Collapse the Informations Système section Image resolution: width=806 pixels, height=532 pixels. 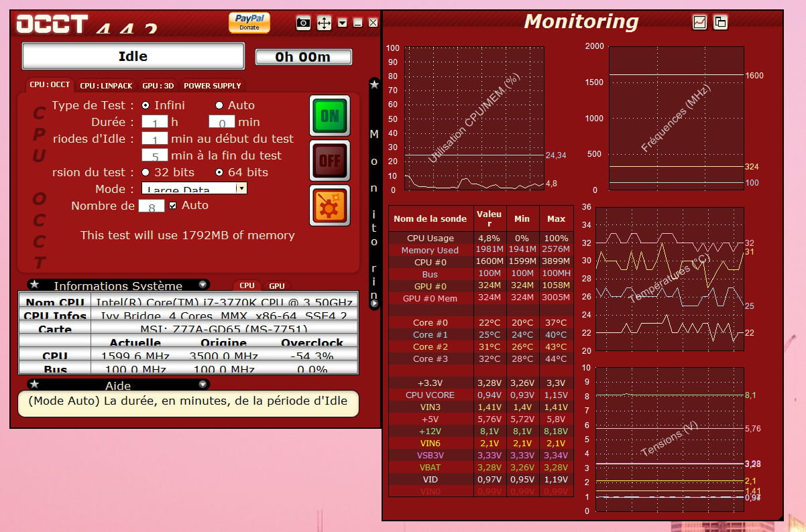pyautogui.click(x=203, y=285)
